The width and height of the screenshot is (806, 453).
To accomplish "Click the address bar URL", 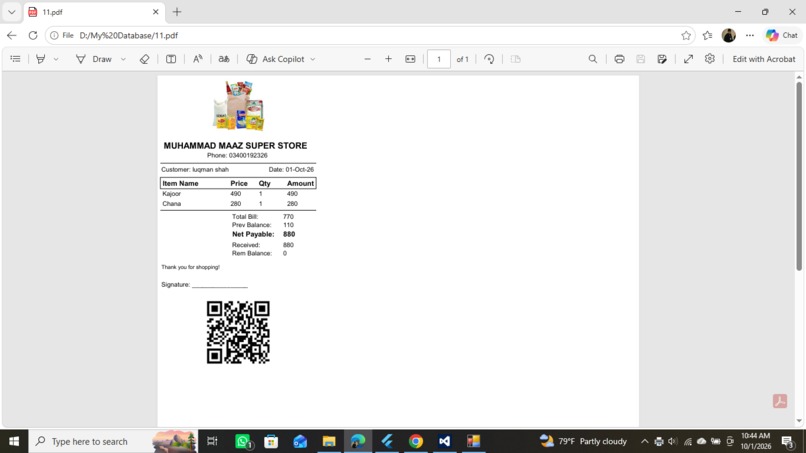I will 129,35.
